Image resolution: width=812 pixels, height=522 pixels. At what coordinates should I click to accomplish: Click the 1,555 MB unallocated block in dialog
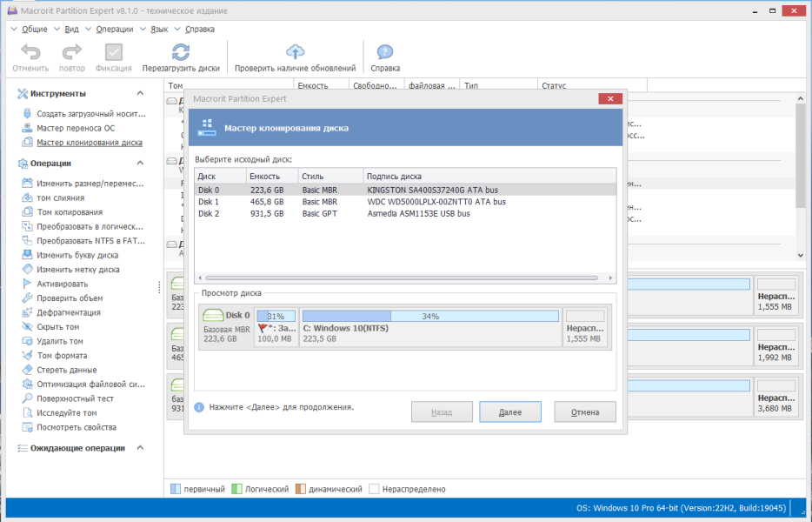585,326
